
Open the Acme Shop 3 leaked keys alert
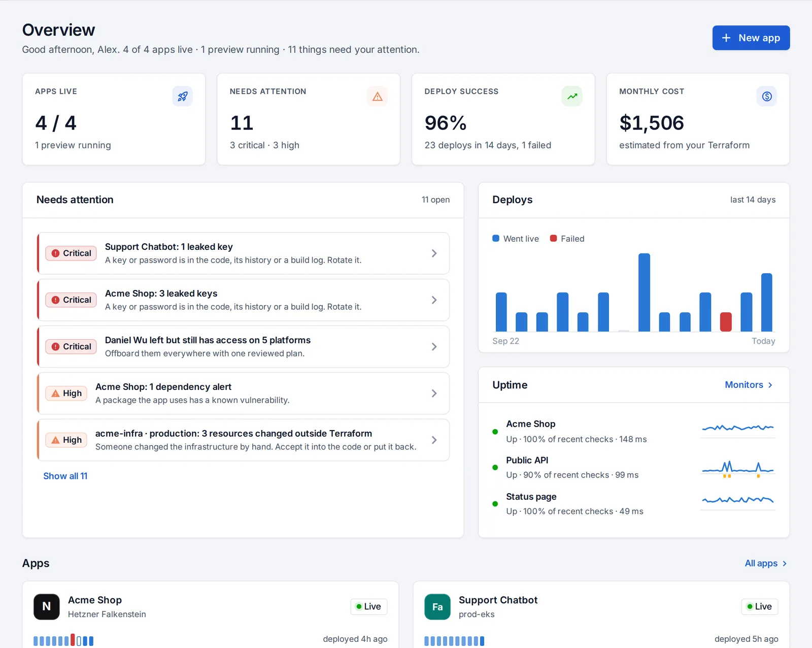[x=243, y=300]
